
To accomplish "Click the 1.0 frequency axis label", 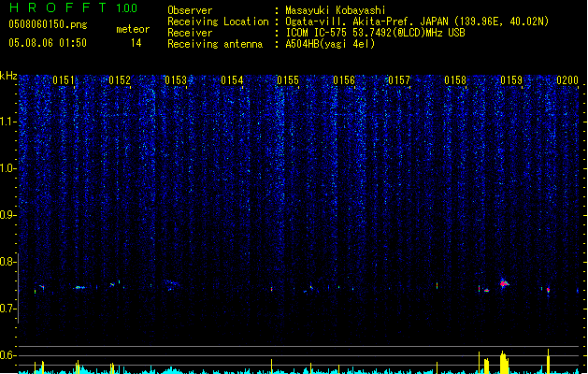I will coord(8,168).
